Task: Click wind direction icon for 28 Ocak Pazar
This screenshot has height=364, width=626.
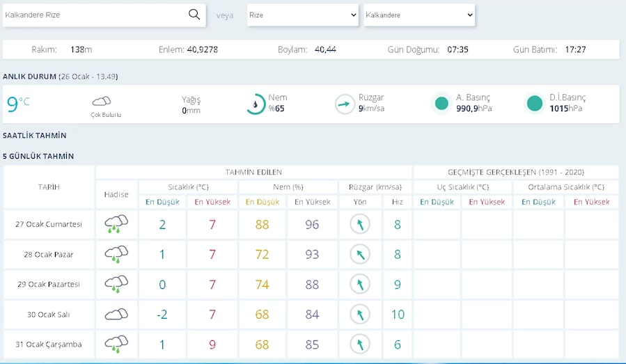Action: 360,254
